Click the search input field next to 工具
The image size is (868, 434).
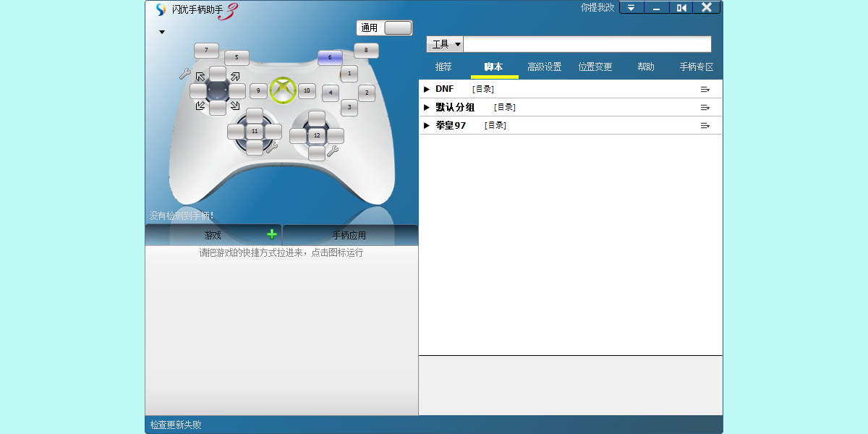[587, 44]
